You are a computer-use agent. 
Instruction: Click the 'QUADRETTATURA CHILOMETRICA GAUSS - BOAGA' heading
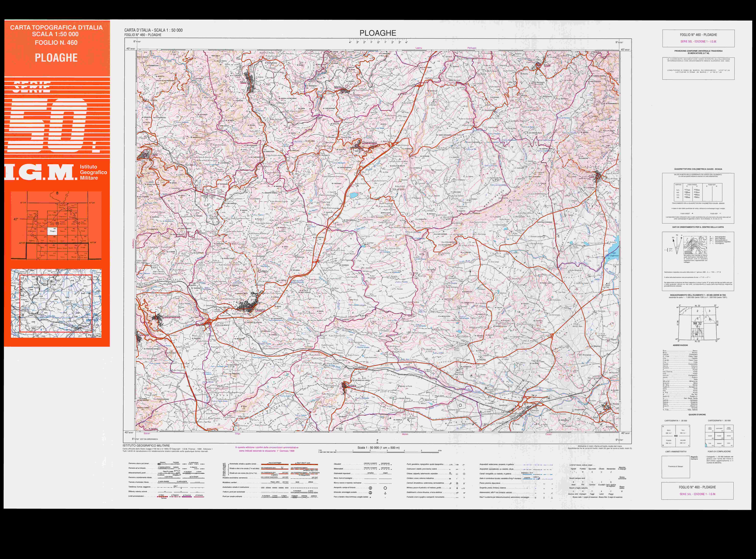click(x=698, y=169)
